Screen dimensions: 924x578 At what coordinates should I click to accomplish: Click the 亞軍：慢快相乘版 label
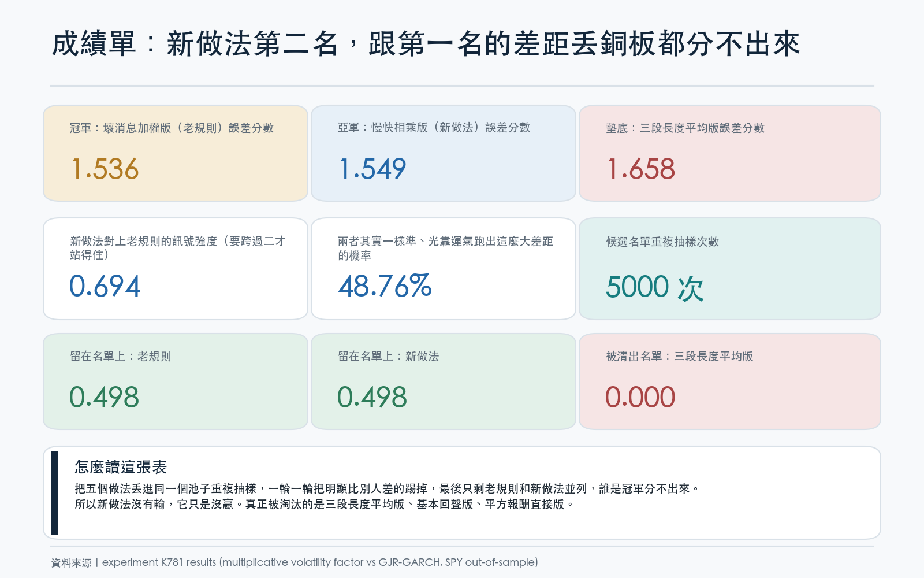(x=434, y=128)
